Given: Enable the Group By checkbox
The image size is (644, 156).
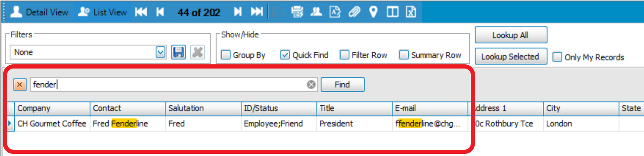Looking at the screenshot, I should tap(226, 55).
